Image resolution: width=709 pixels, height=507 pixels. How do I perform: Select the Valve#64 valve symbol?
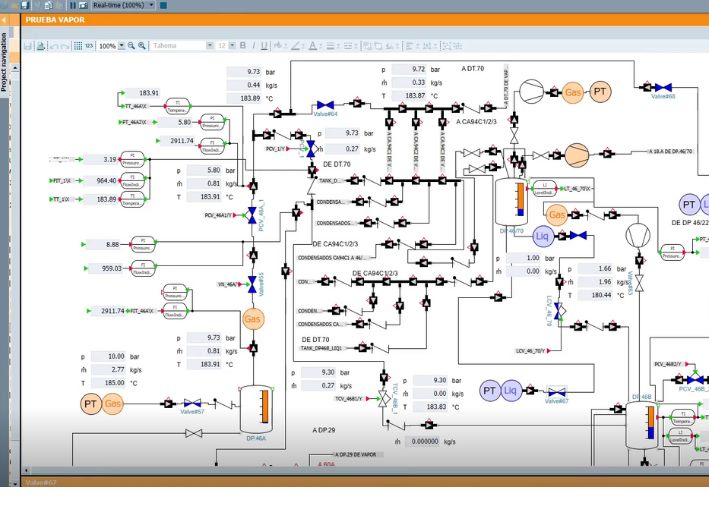tap(325, 105)
